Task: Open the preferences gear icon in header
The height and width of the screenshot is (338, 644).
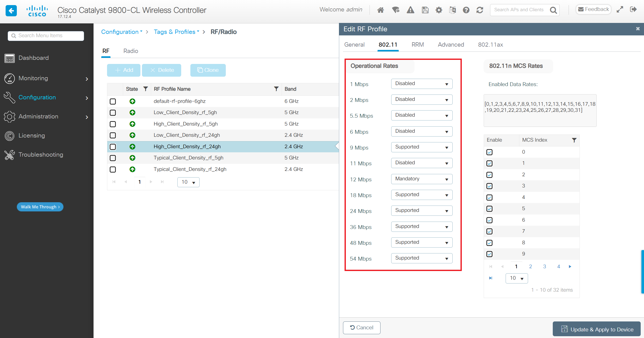Action: 439,10
